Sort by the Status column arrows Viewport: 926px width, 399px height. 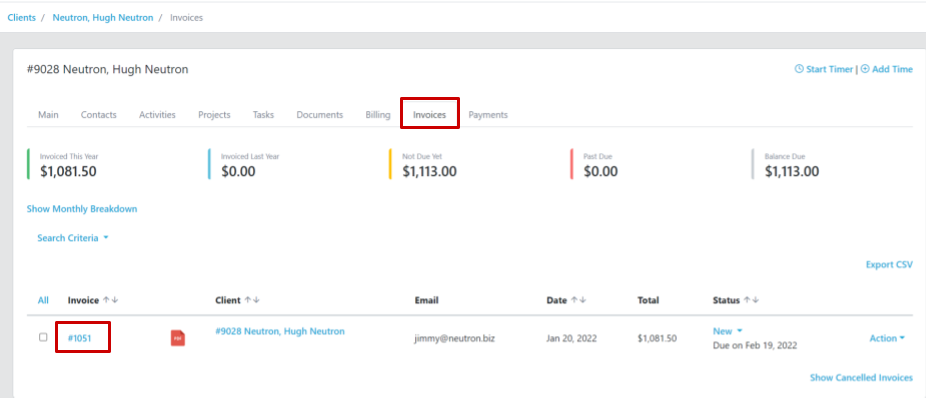coord(752,300)
